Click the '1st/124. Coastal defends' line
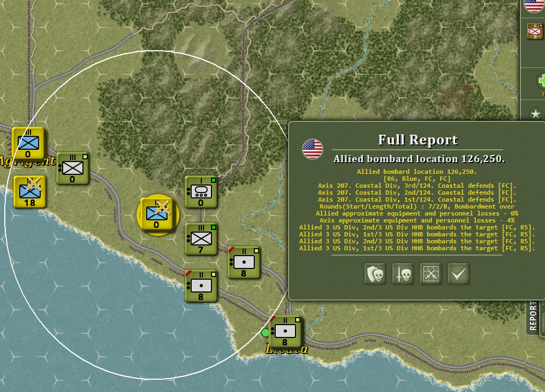Image resolution: width=545 pixels, height=392 pixels. (417, 199)
